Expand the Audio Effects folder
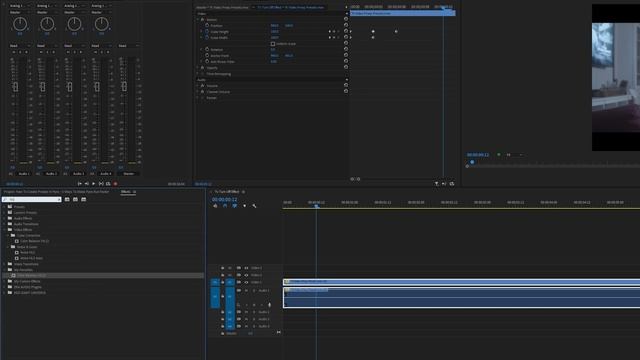The image size is (640, 360). pos(4,218)
